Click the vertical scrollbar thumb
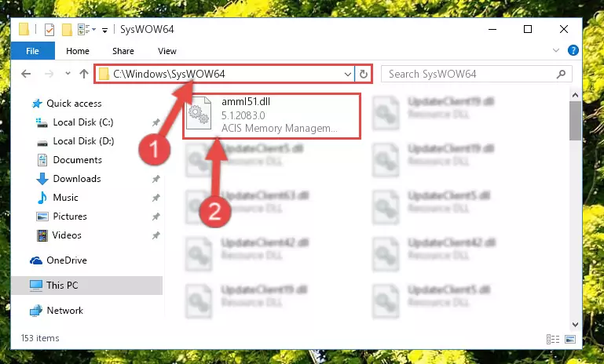Screen dimensions: 604x364 [x=575, y=121]
